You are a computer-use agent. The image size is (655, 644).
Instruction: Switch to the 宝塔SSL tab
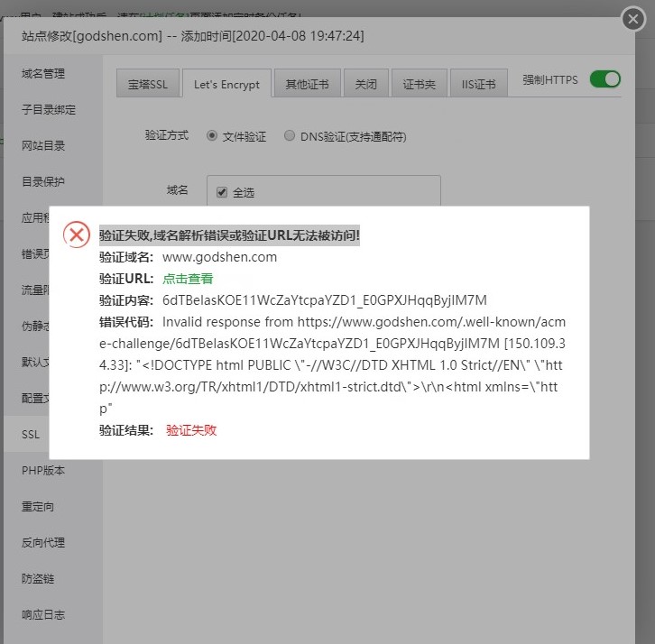tap(148, 83)
